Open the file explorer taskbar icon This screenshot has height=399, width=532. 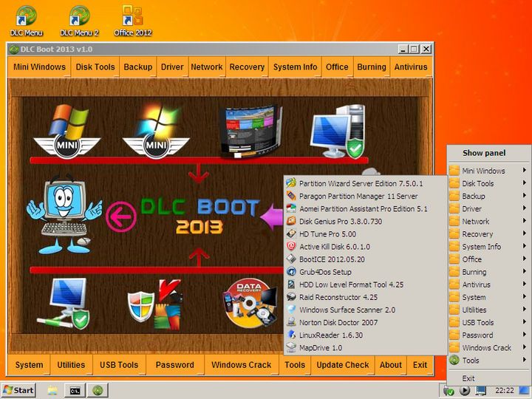pos(52,391)
